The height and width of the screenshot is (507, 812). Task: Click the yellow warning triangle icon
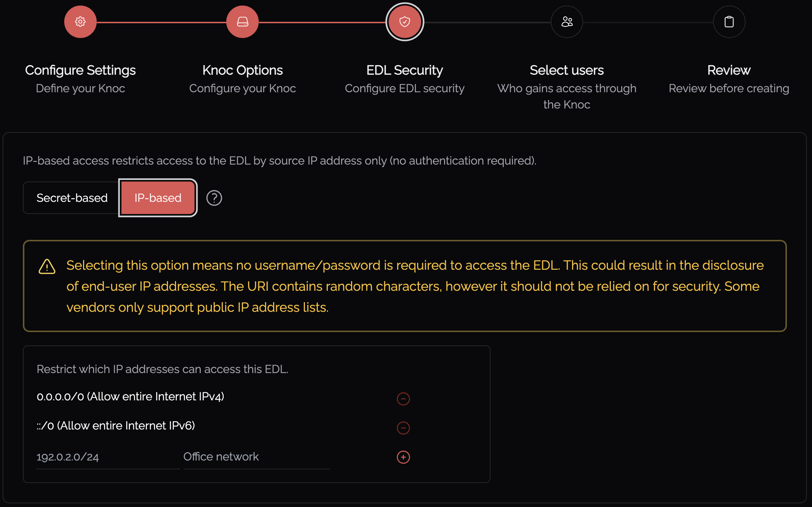pyautogui.click(x=47, y=266)
